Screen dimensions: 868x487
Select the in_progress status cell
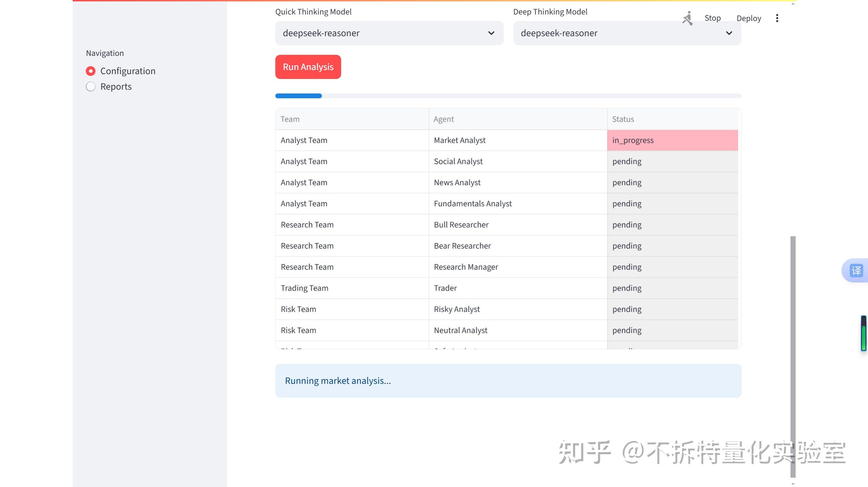point(672,140)
